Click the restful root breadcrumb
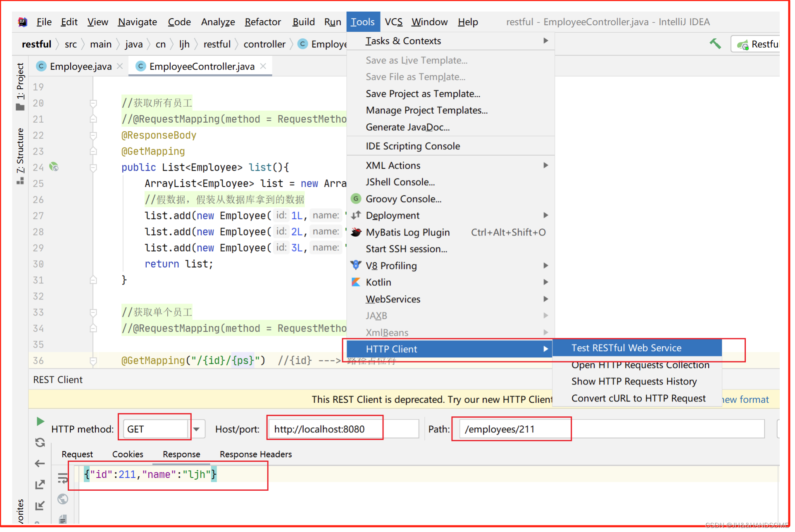This screenshot has height=532, width=795. pyautogui.click(x=36, y=44)
